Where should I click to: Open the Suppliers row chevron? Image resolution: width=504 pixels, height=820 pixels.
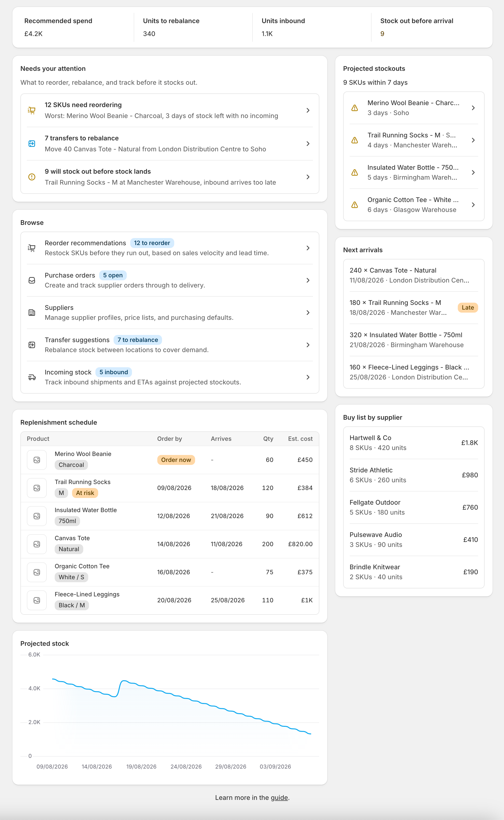308,313
